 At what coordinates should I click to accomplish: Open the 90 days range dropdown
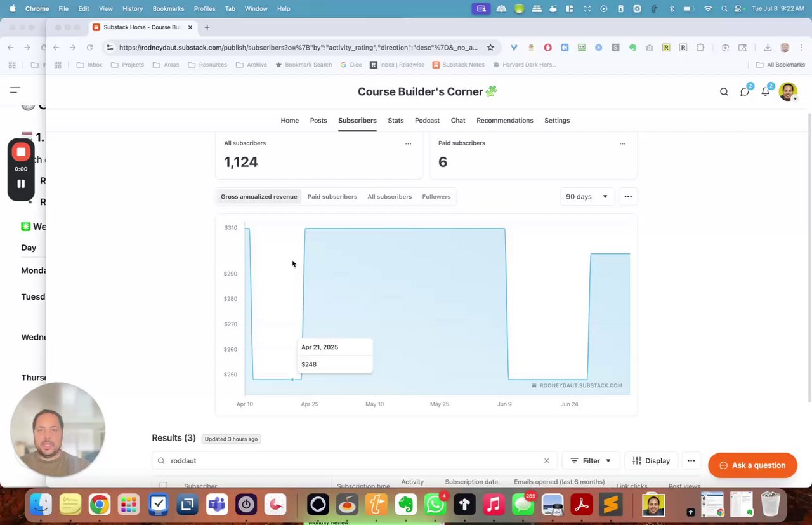(587, 197)
